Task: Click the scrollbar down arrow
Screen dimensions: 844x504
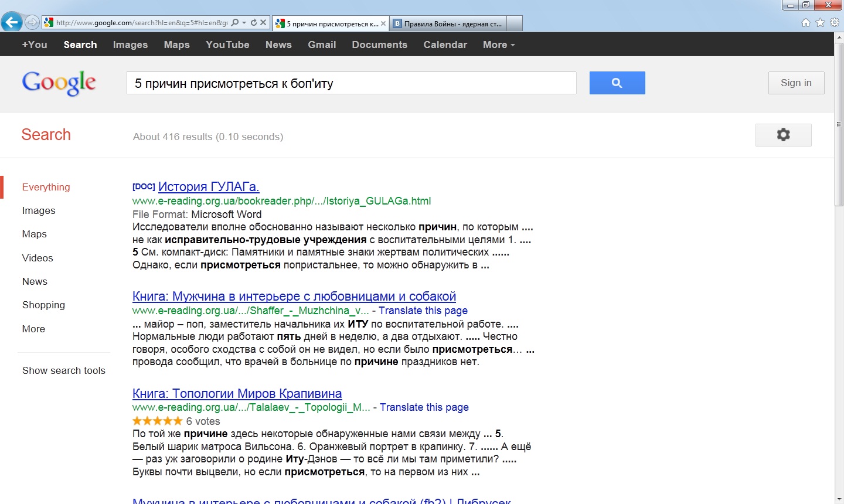Action: (839, 499)
